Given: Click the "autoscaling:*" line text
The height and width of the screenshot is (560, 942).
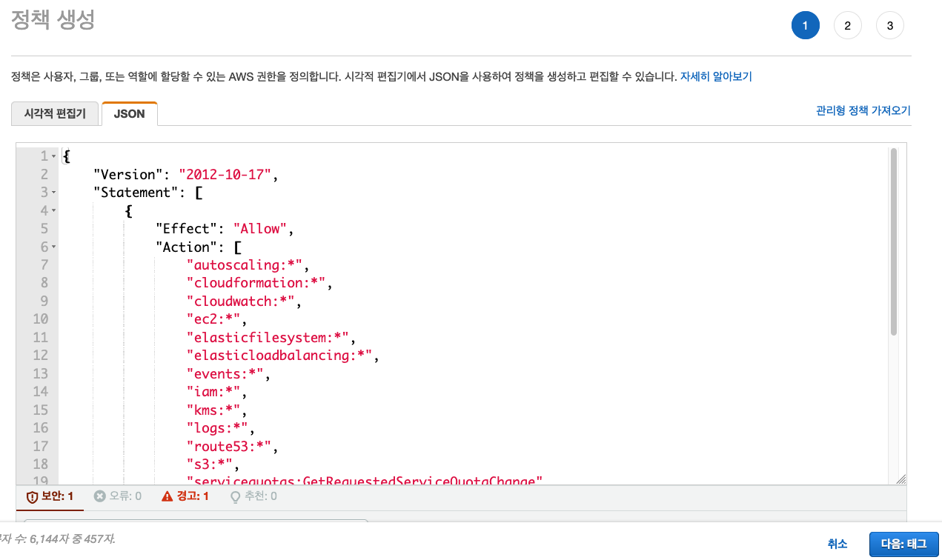Looking at the screenshot, I should (x=247, y=265).
